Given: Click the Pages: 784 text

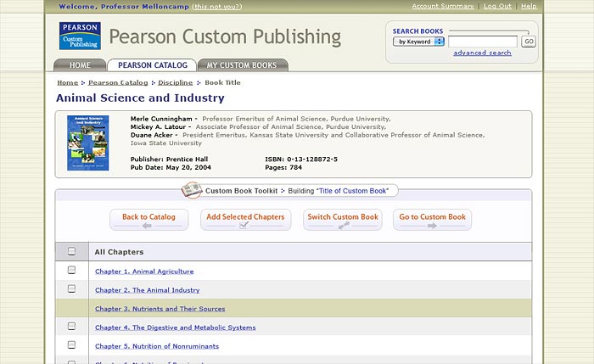Looking at the screenshot, I should 283,167.
